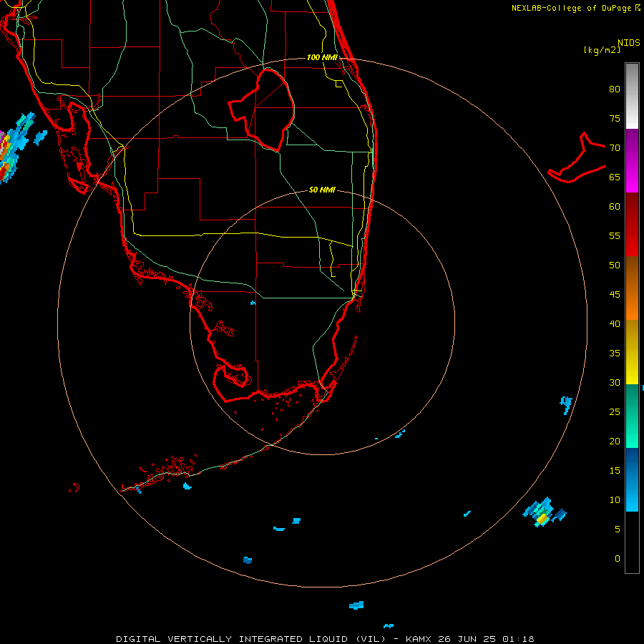This screenshot has height=644, width=644.
Task: Click the 50 value on the color scale
Action: point(615,265)
